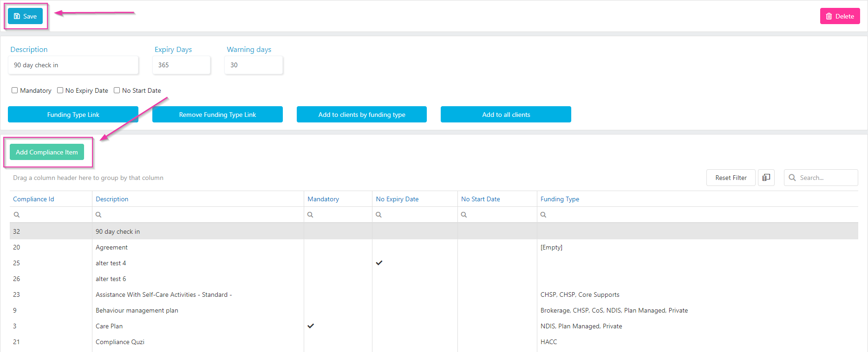This screenshot has width=868, height=352.
Task: Select the 'alter test 4' row
Action: (434, 263)
